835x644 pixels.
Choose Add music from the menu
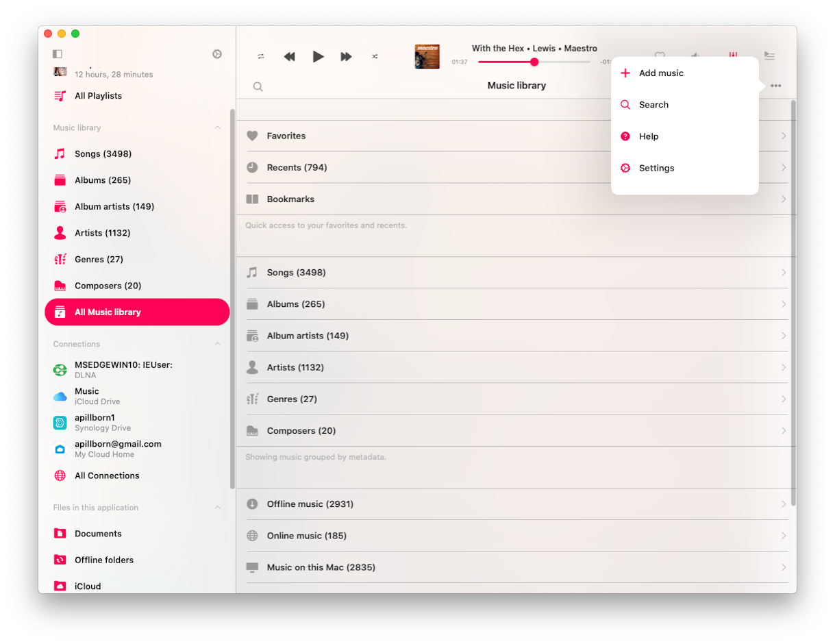(x=661, y=73)
